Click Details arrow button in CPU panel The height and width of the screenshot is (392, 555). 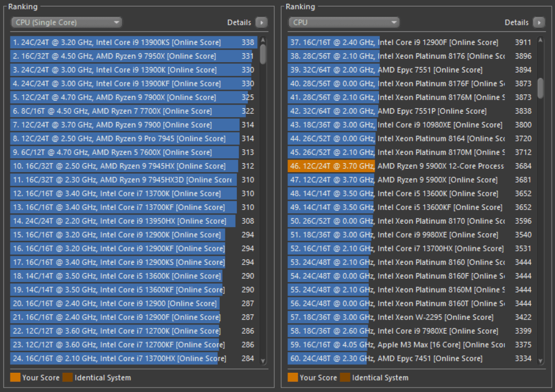coord(539,23)
